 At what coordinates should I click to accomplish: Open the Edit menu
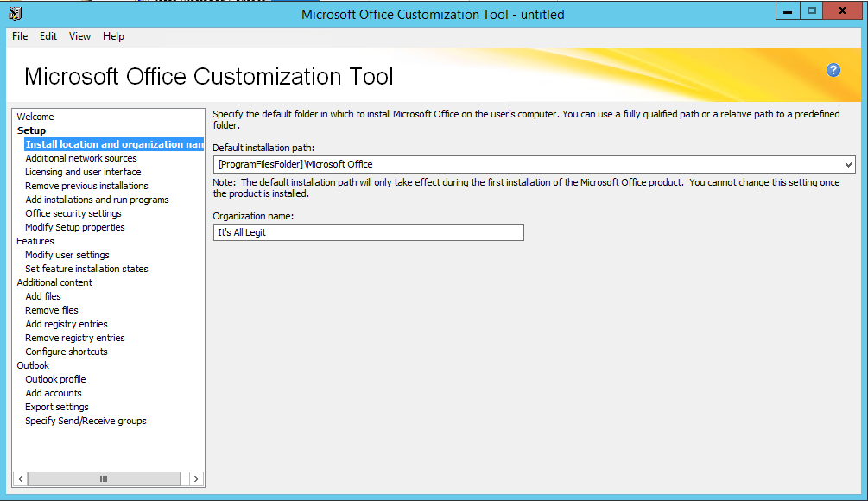[x=48, y=36]
